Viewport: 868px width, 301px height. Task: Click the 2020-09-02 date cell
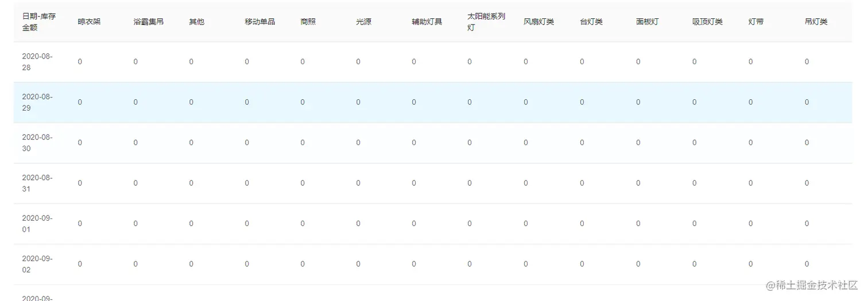(37, 264)
